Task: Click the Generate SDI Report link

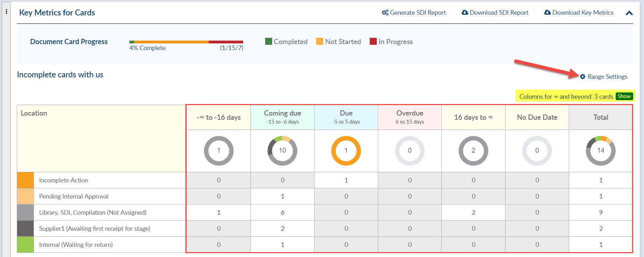Action: [x=414, y=13]
